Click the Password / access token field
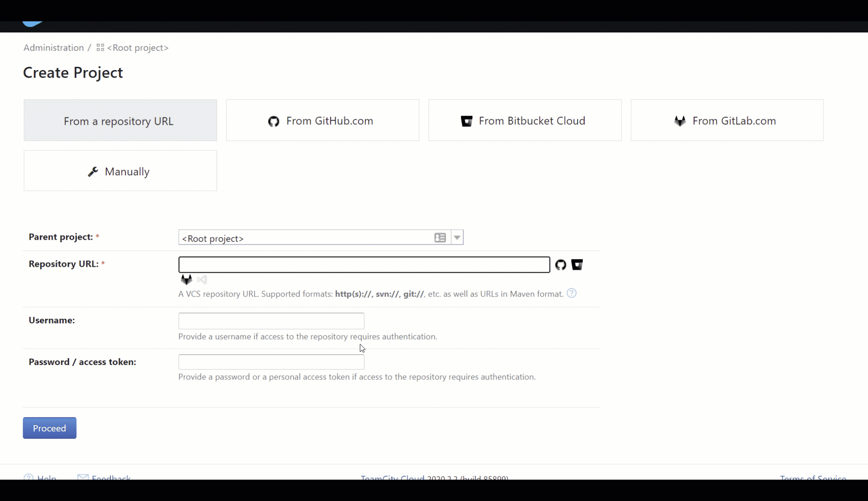 (271, 362)
